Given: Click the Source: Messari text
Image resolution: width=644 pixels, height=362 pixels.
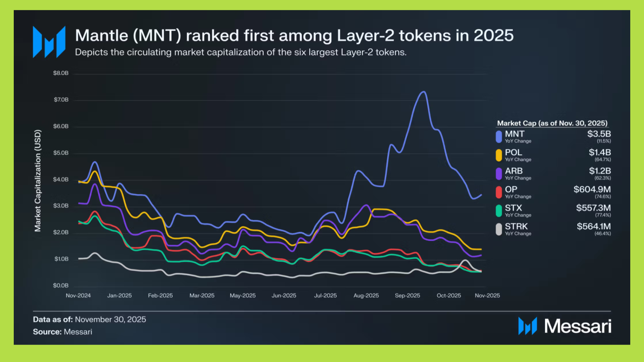Looking at the screenshot, I should tap(62, 332).
